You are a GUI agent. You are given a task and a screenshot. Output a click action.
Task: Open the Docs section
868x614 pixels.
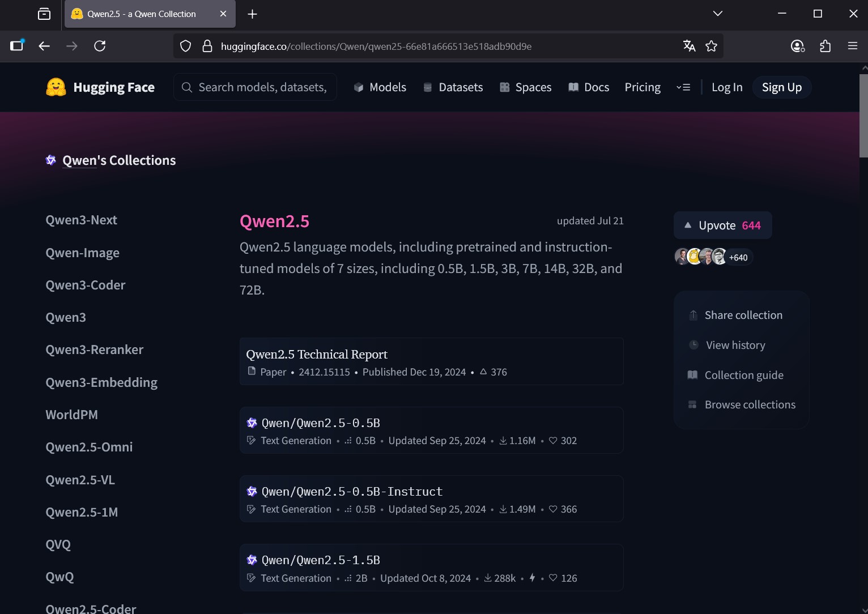589,87
